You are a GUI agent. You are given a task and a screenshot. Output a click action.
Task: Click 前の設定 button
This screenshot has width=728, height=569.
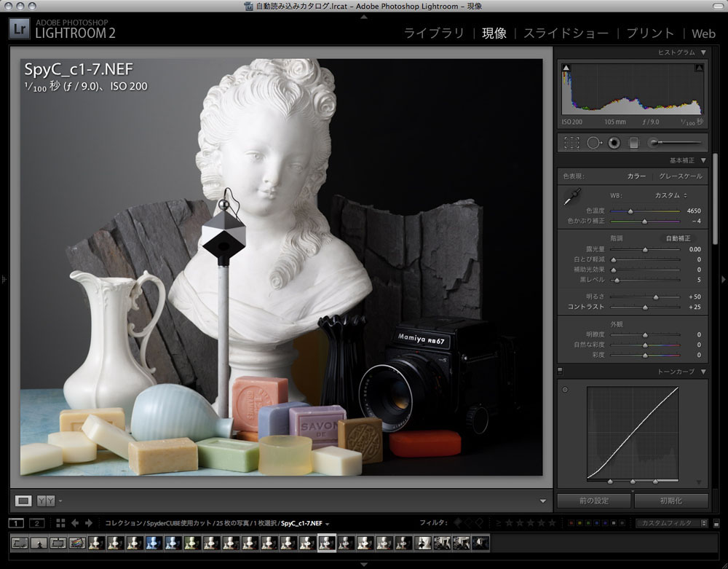tap(594, 501)
